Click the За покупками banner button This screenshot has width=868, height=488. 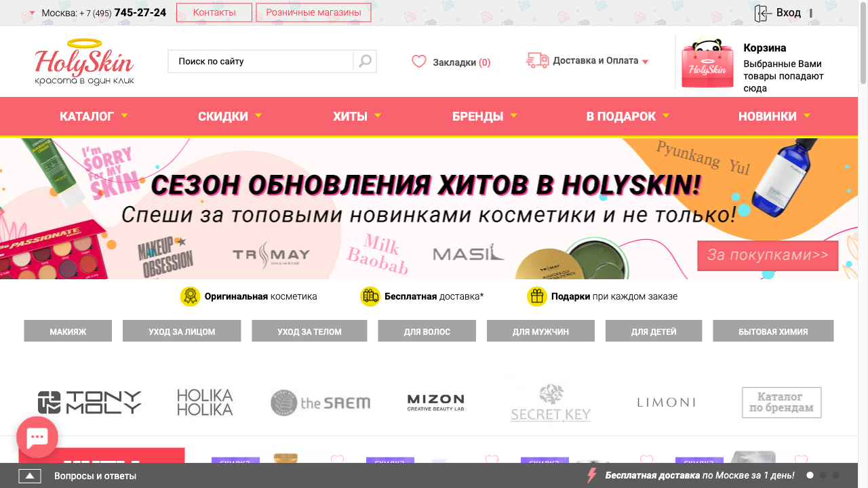pyautogui.click(x=768, y=256)
